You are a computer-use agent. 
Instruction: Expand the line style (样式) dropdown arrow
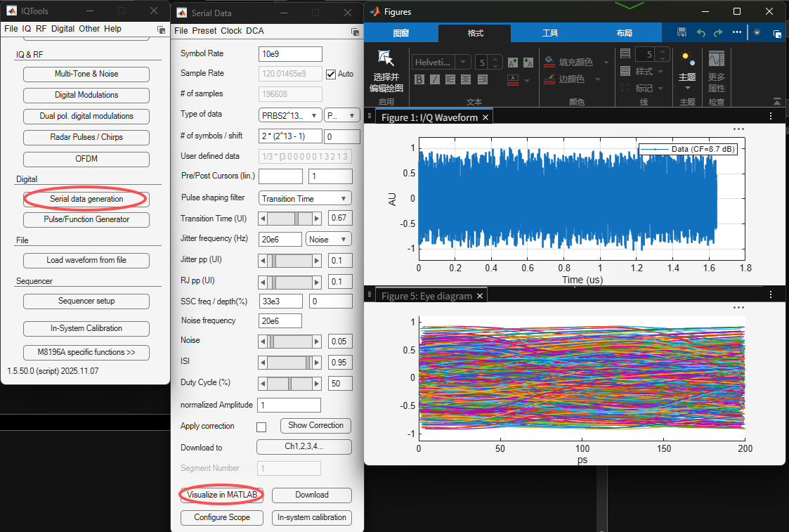click(660, 72)
